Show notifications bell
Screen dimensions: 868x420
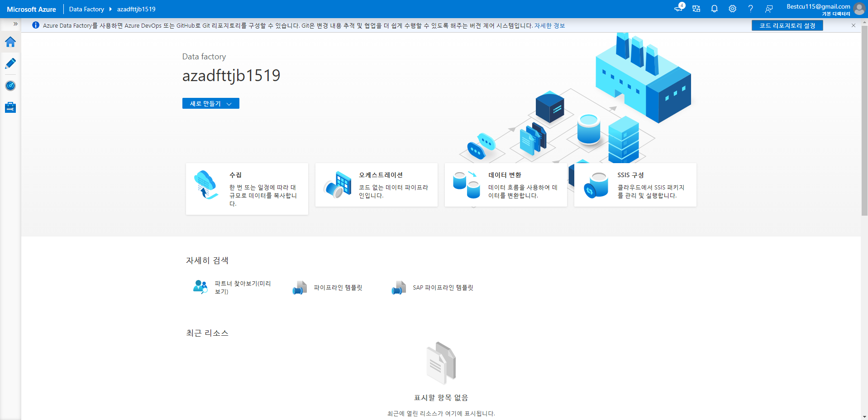click(715, 9)
